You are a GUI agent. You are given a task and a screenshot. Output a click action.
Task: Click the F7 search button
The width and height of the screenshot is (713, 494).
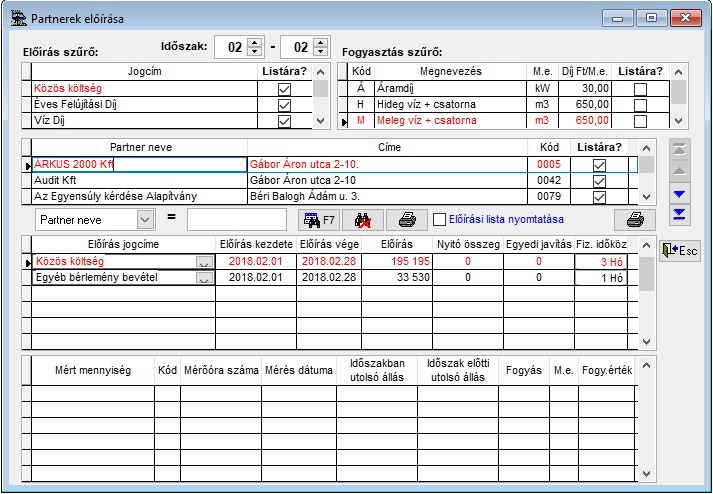317,219
